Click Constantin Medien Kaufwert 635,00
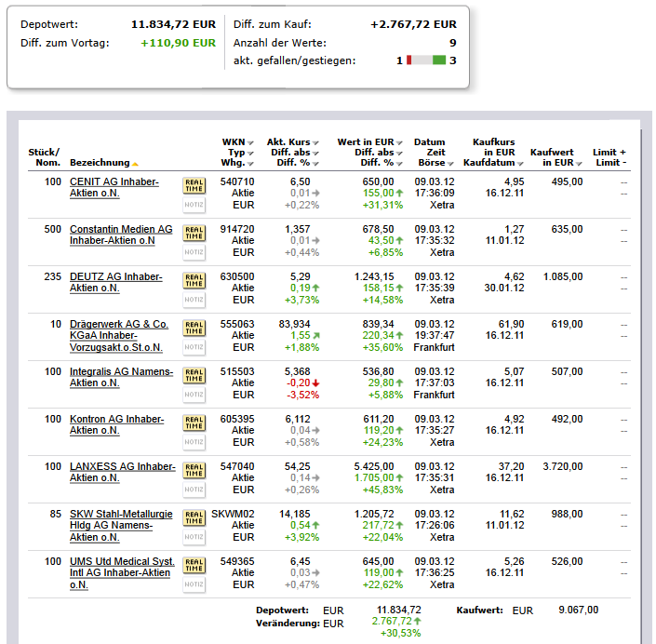656x644 pixels. [567, 229]
